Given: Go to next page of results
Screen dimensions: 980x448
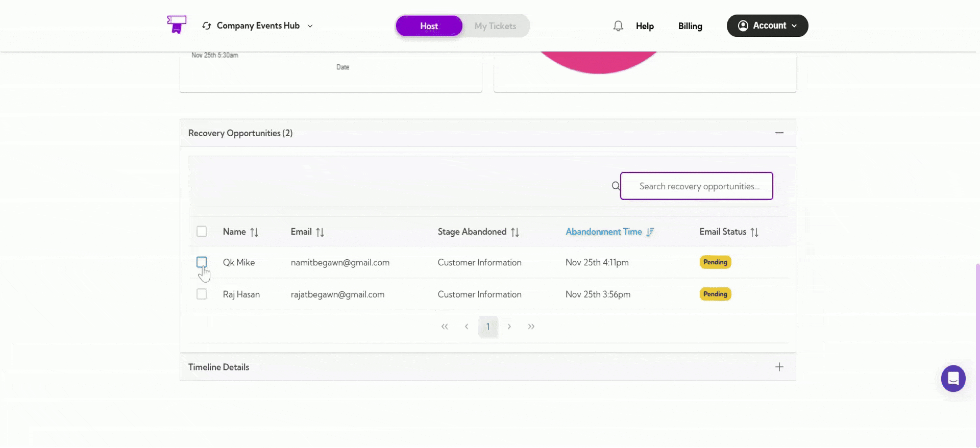Looking at the screenshot, I should click(509, 327).
